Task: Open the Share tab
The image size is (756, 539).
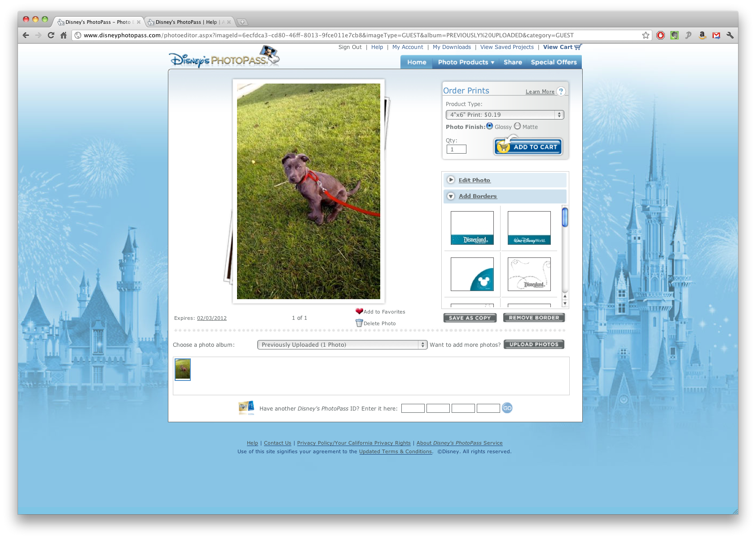Action: (x=513, y=62)
